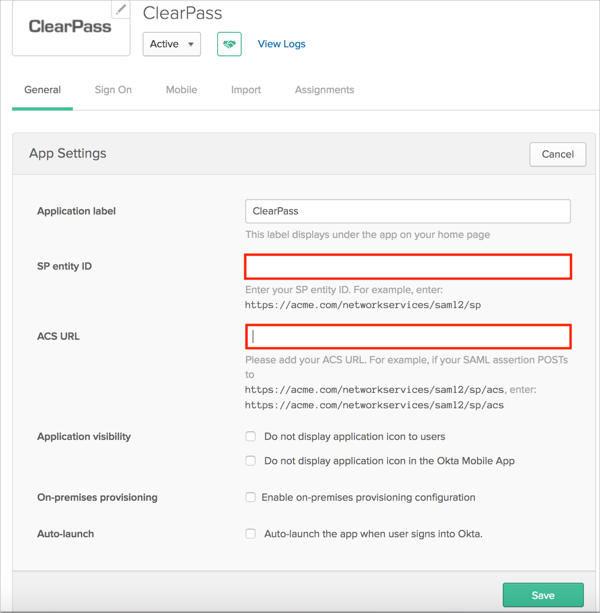Click the green handshake icon button
The height and width of the screenshot is (613, 600).
229,44
